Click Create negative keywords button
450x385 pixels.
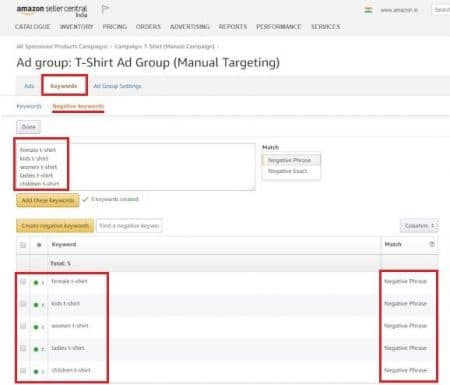tap(55, 226)
